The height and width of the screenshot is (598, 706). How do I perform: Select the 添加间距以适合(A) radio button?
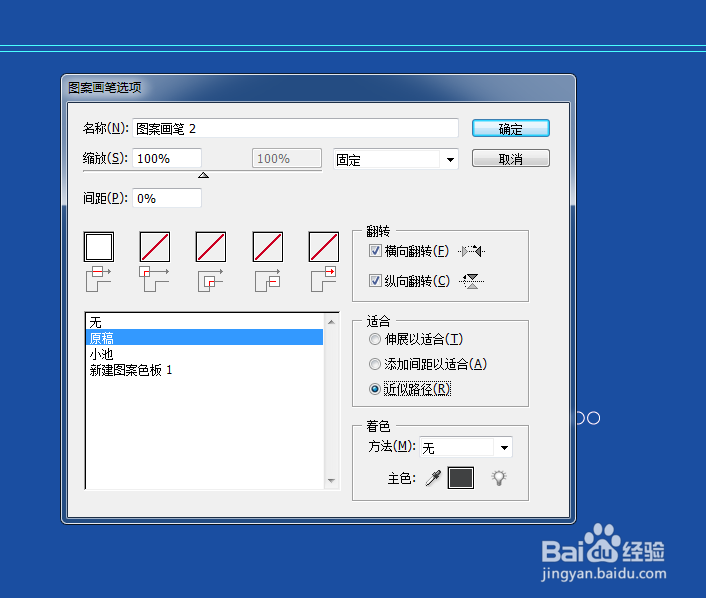[x=375, y=364]
